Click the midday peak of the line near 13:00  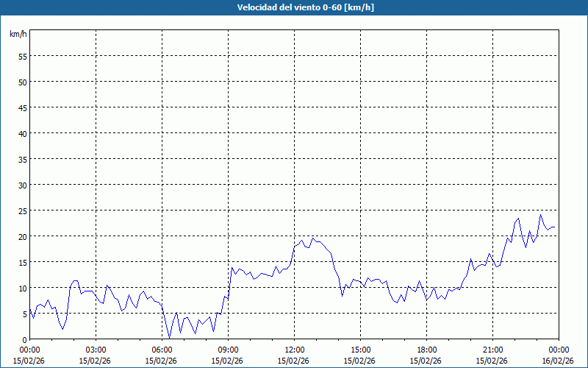312,238
